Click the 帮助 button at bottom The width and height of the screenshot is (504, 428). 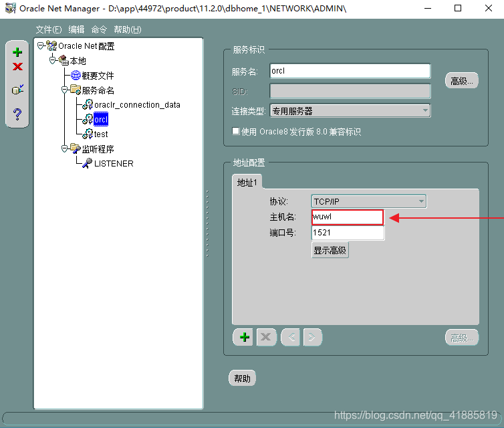pyautogui.click(x=242, y=378)
